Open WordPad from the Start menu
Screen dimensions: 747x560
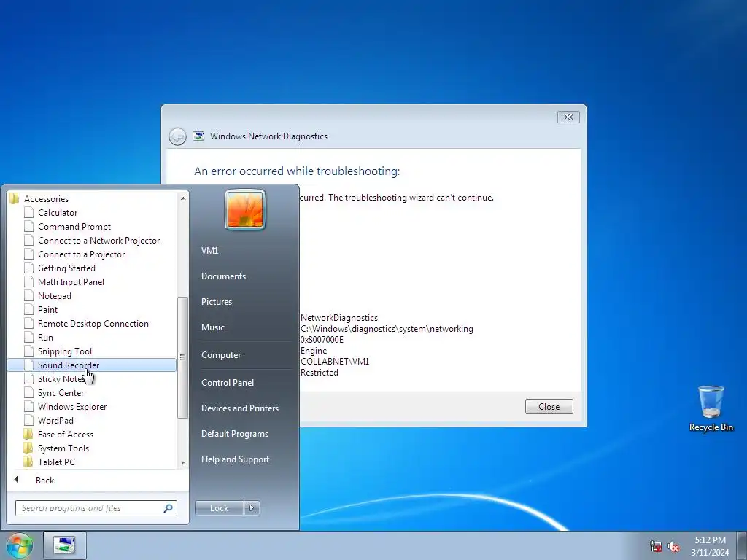[55, 421]
